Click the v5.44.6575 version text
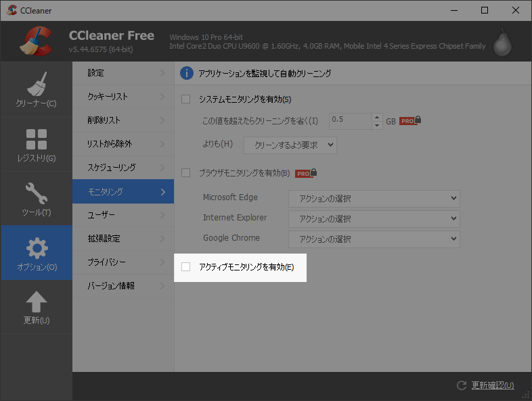Screen dimensions: 532x401 tap(101, 49)
